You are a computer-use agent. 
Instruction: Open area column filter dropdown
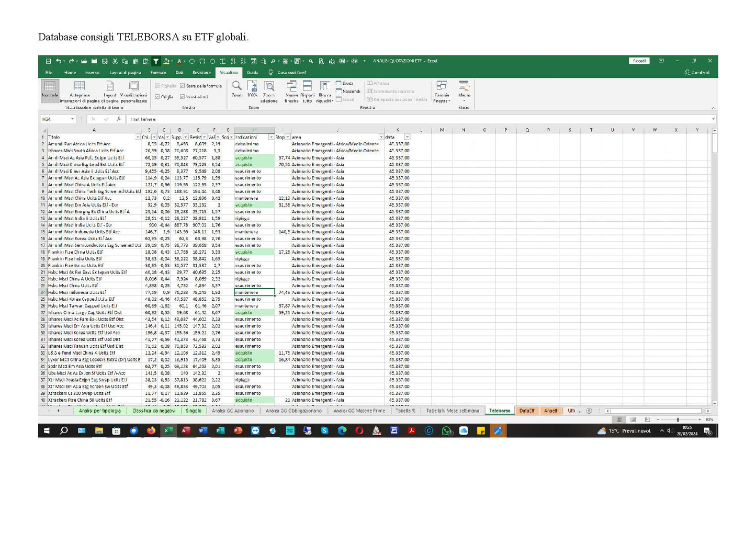pyautogui.click(x=381, y=138)
